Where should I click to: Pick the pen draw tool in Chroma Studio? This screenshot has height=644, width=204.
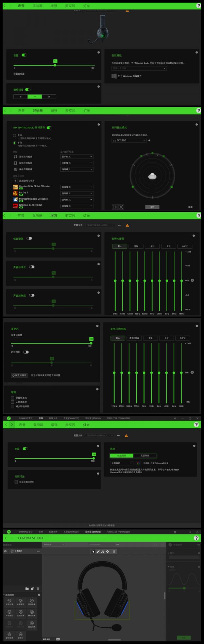pos(98,551)
